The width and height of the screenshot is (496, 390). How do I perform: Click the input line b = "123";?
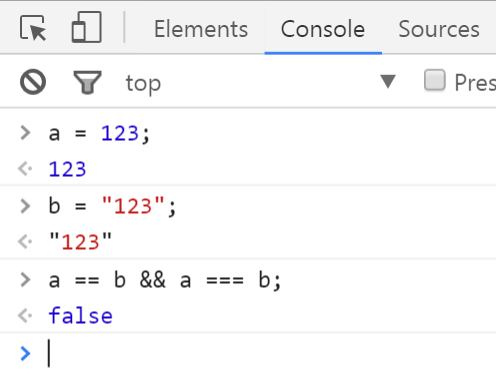click(112, 206)
